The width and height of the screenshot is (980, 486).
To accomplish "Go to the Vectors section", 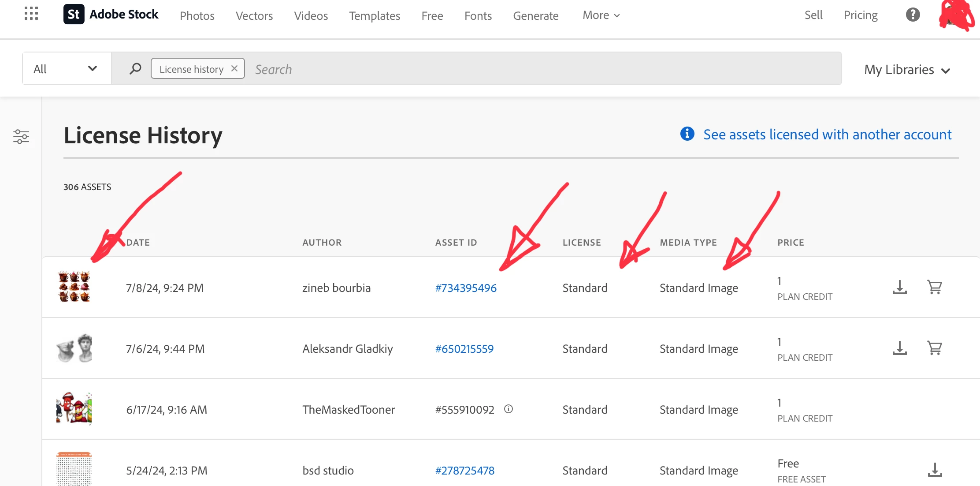I will coord(254,16).
